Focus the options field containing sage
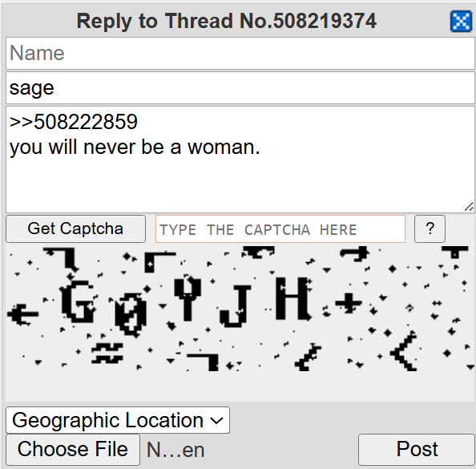476x469 pixels. (240, 88)
